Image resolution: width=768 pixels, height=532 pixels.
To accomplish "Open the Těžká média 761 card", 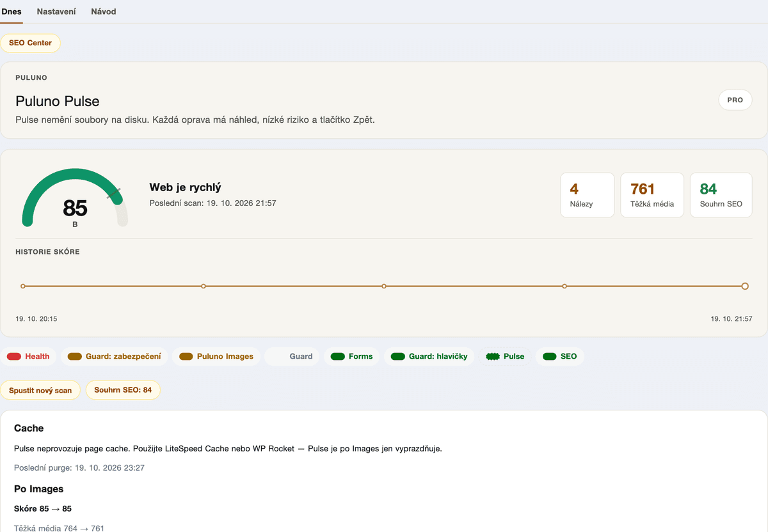I will point(652,195).
